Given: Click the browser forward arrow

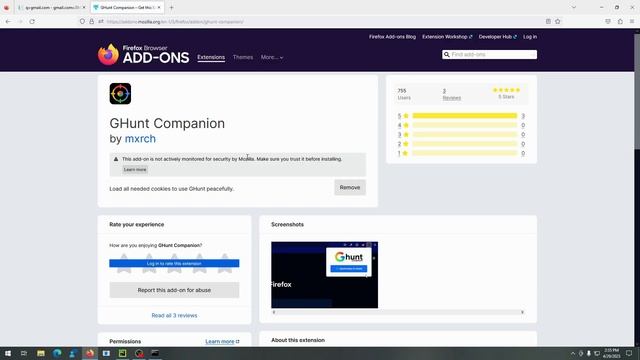Looking at the screenshot, I should coord(20,21).
